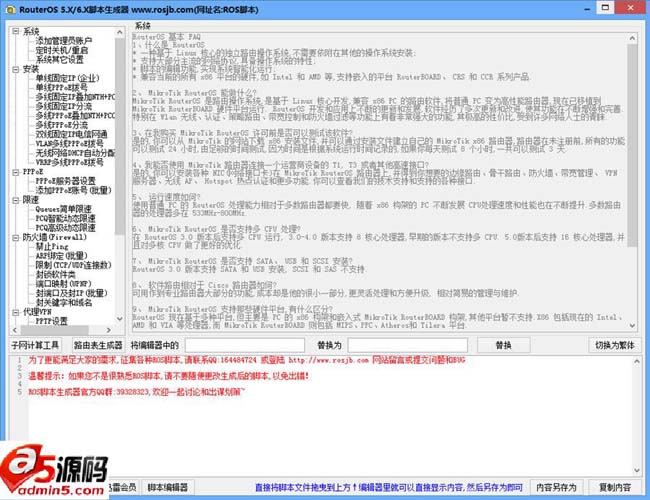The height and width of the screenshot is (500, 650).
Task: Click editor line 3 温馨提示 text
Action: [x=168, y=376]
